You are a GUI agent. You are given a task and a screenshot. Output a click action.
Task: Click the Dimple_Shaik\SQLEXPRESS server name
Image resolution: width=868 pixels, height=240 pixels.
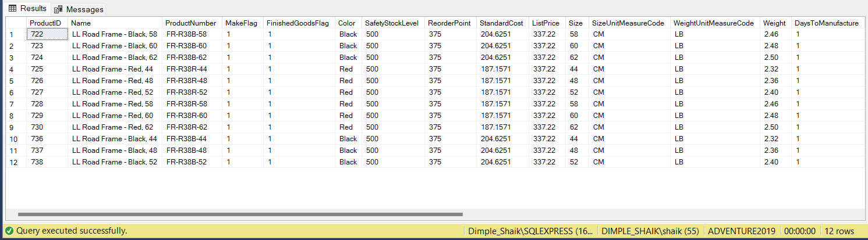coord(530,231)
